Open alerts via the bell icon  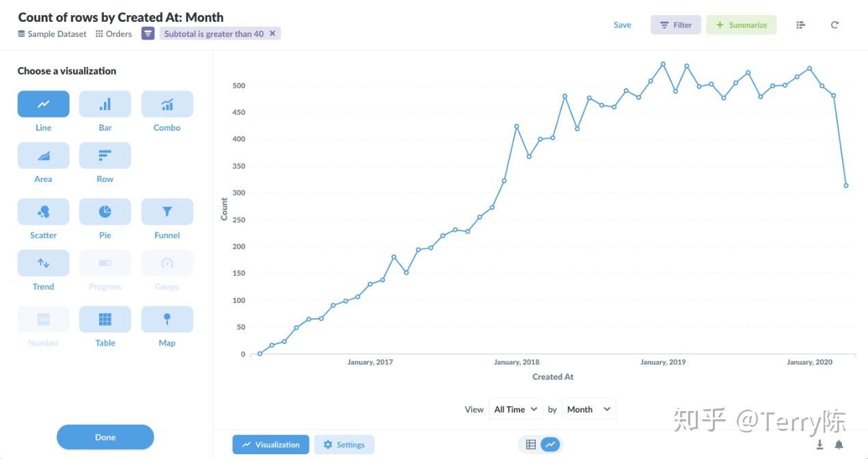(x=839, y=445)
